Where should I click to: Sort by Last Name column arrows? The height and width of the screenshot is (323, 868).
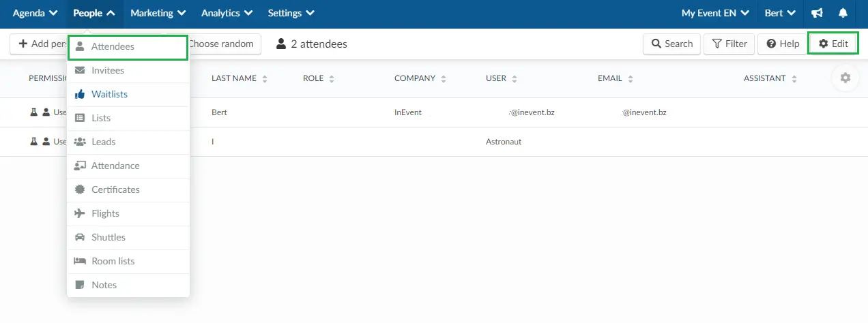(x=265, y=79)
